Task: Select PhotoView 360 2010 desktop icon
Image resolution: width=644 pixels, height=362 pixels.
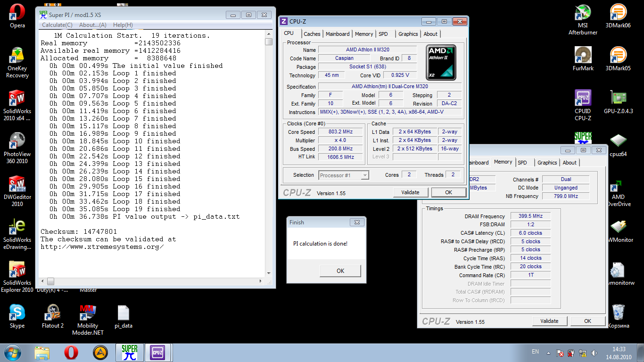Action: coord(17,148)
